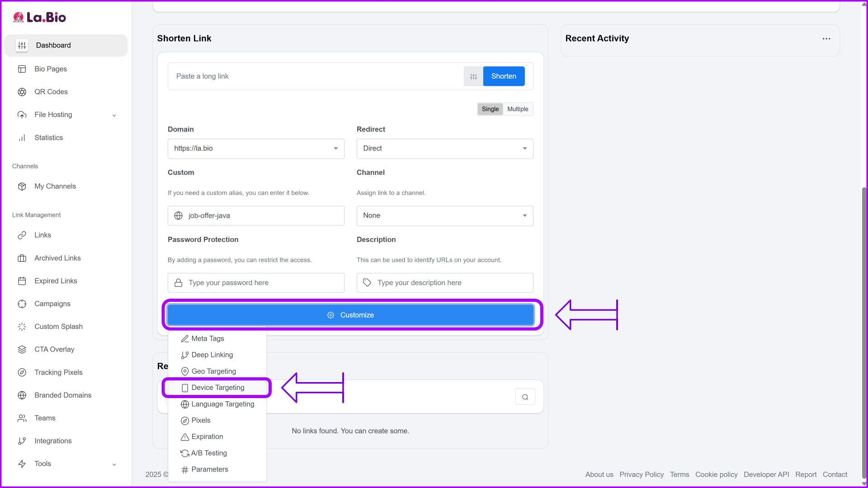Select A/B Testing menu option

[209, 453]
